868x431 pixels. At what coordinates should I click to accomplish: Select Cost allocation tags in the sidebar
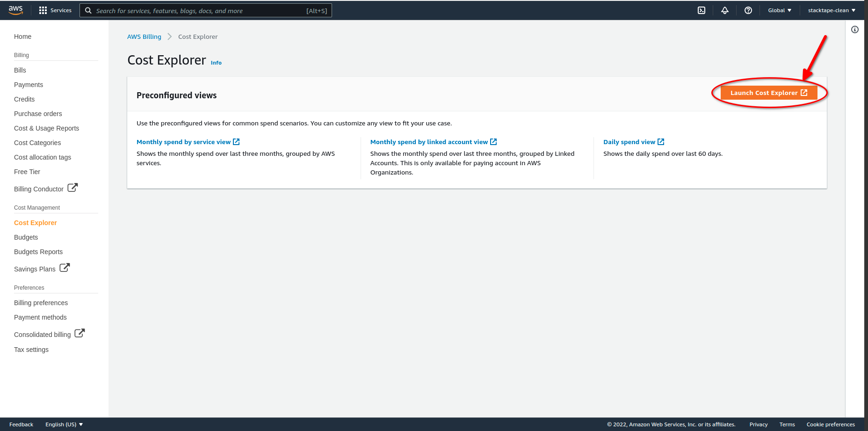tap(43, 157)
